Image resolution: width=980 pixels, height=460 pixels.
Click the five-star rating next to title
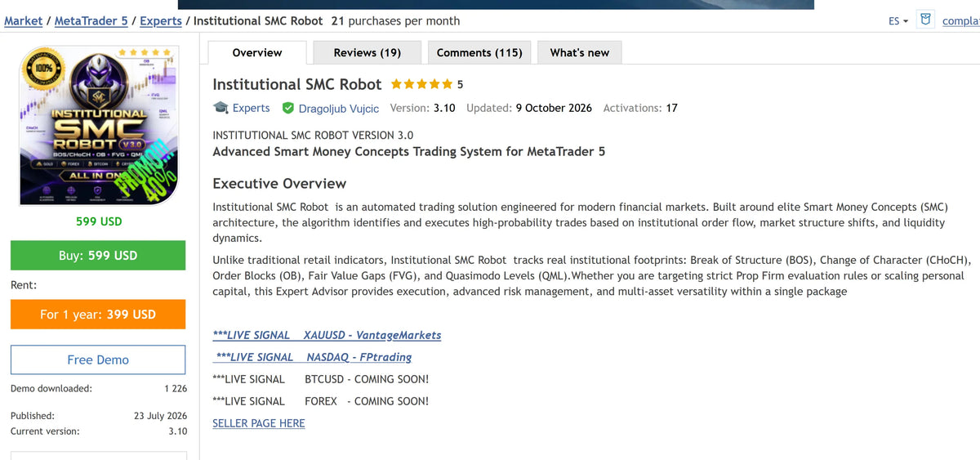coord(421,84)
